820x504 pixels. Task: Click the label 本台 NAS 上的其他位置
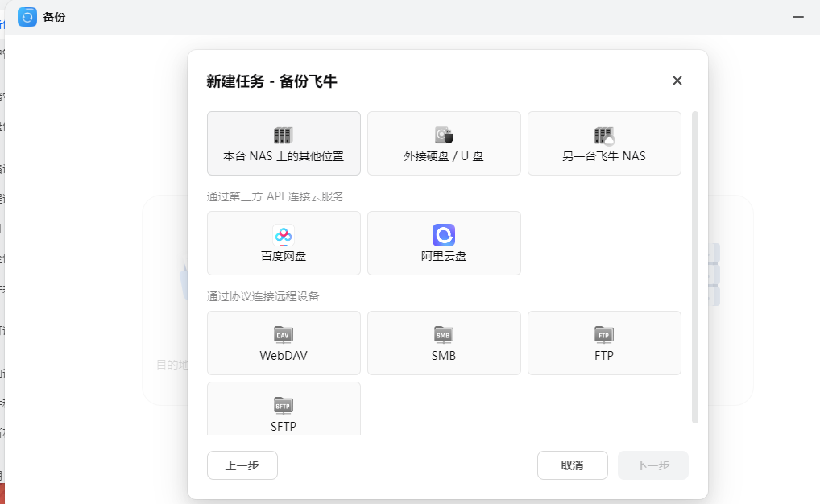[284, 156]
